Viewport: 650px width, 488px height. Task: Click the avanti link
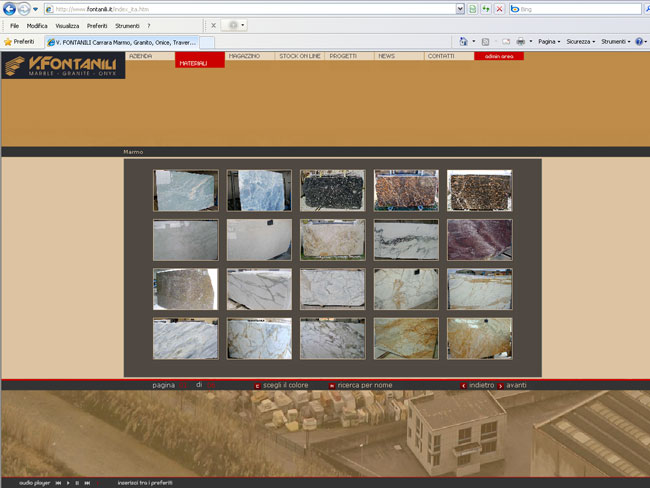tap(516, 385)
